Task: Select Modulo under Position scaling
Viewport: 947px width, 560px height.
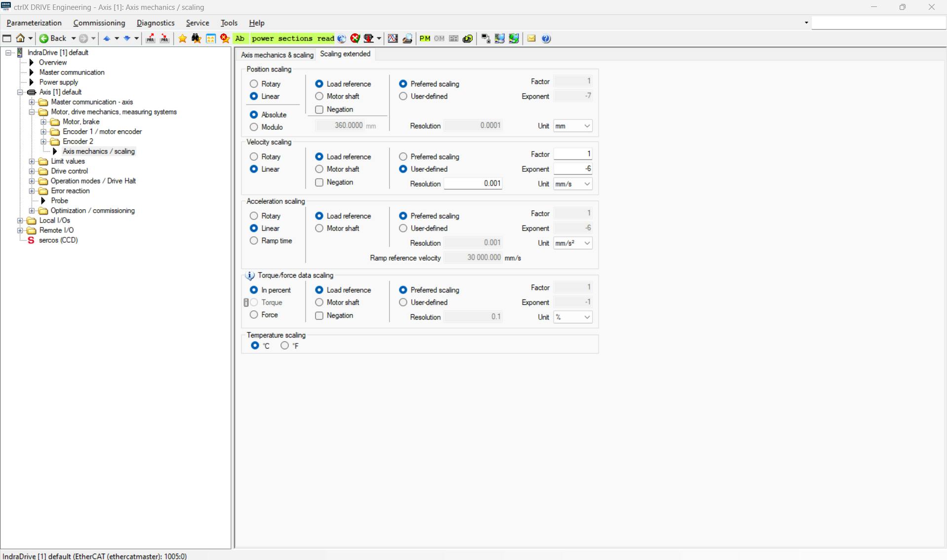Action: click(254, 127)
